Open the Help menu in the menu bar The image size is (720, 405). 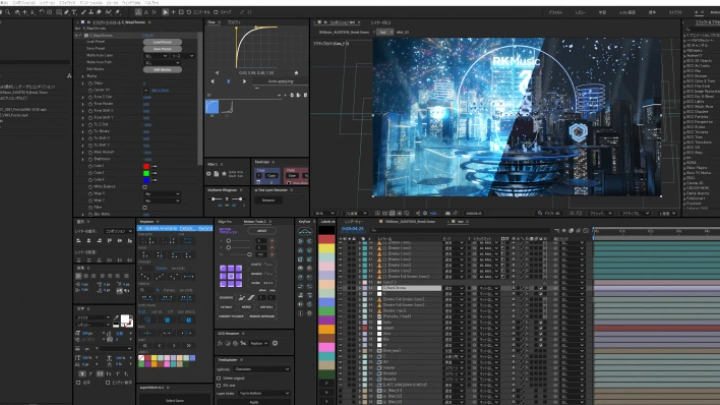pos(152,3)
